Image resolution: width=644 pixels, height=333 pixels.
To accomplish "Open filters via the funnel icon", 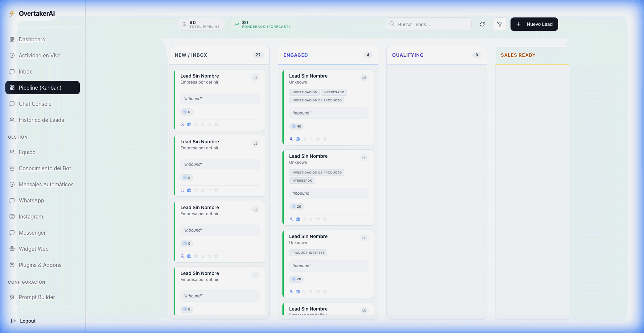I will 499,24.
